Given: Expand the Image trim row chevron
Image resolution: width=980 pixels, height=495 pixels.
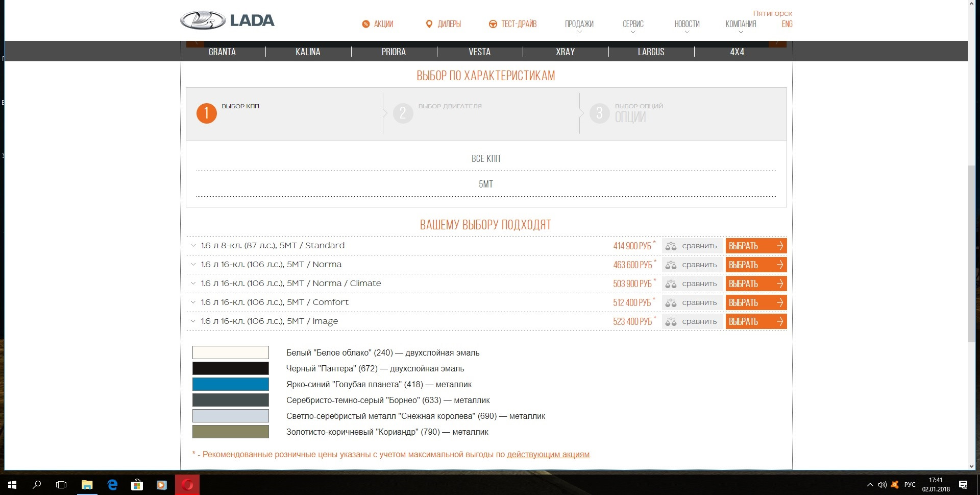Looking at the screenshot, I should [x=193, y=321].
